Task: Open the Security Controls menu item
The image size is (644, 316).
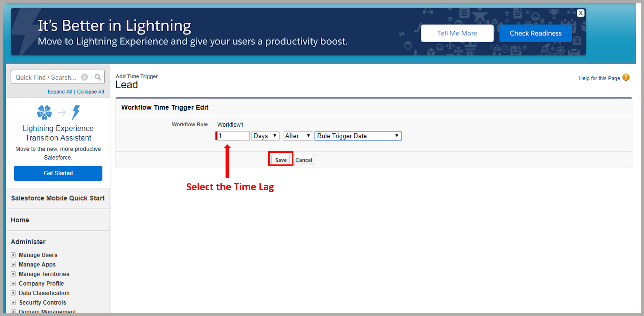Action: [43, 303]
